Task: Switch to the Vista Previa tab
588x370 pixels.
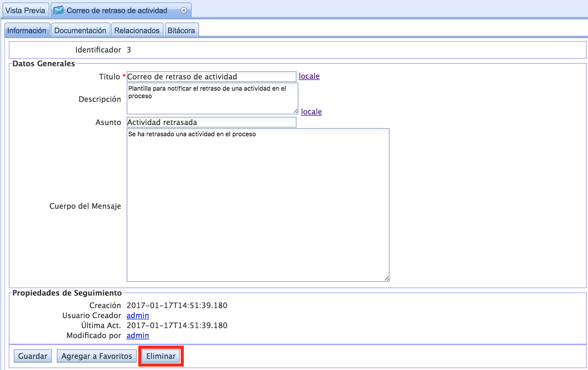Action: point(25,10)
